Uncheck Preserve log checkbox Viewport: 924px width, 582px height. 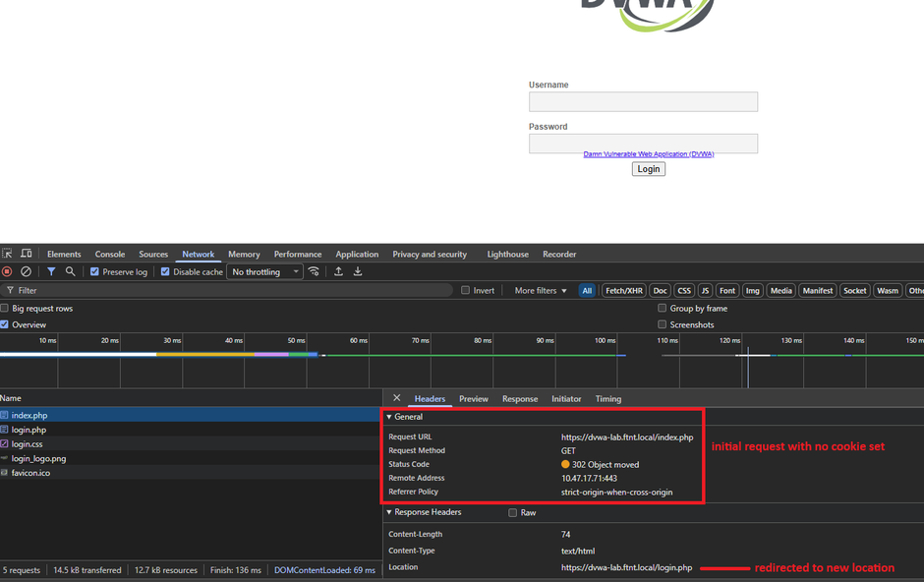[x=94, y=272]
